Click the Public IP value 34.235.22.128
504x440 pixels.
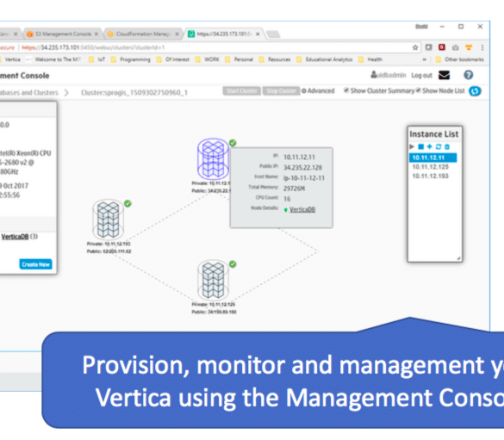point(302,168)
